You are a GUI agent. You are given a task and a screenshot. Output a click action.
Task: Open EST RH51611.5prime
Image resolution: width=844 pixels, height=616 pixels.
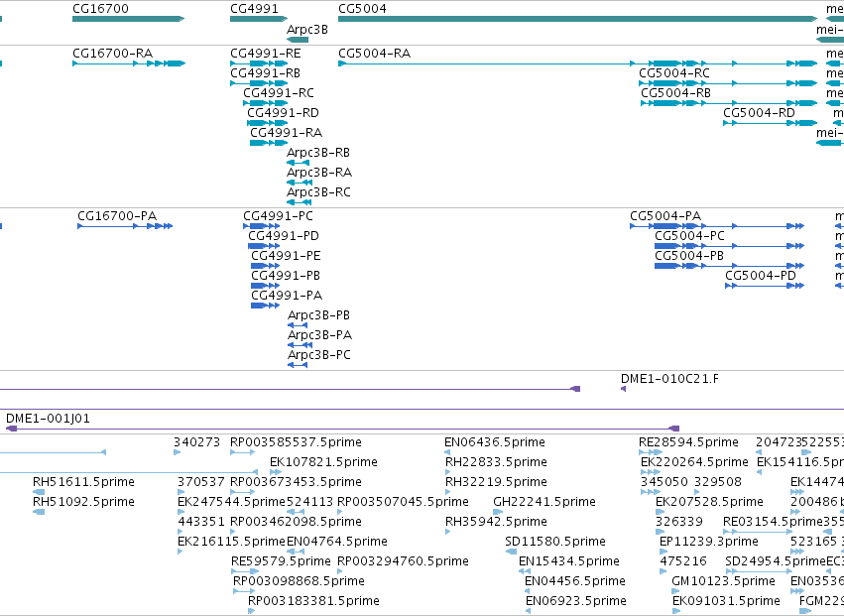[x=39, y=492]
